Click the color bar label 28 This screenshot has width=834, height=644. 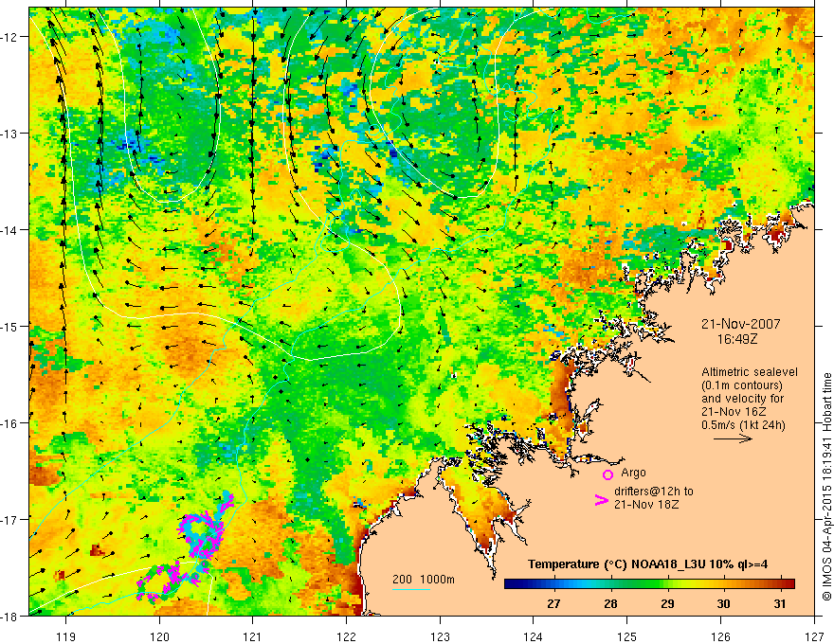click(610, 603)
